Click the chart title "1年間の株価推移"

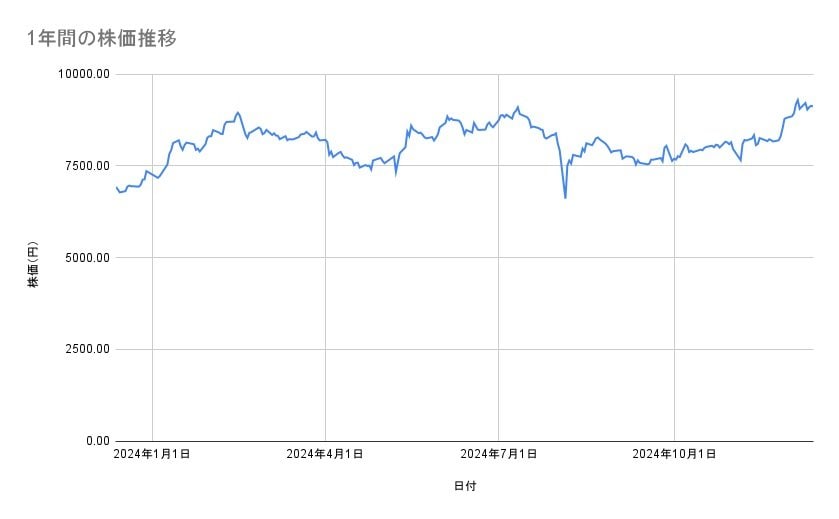pyautogui.click(x=103, y=39)
